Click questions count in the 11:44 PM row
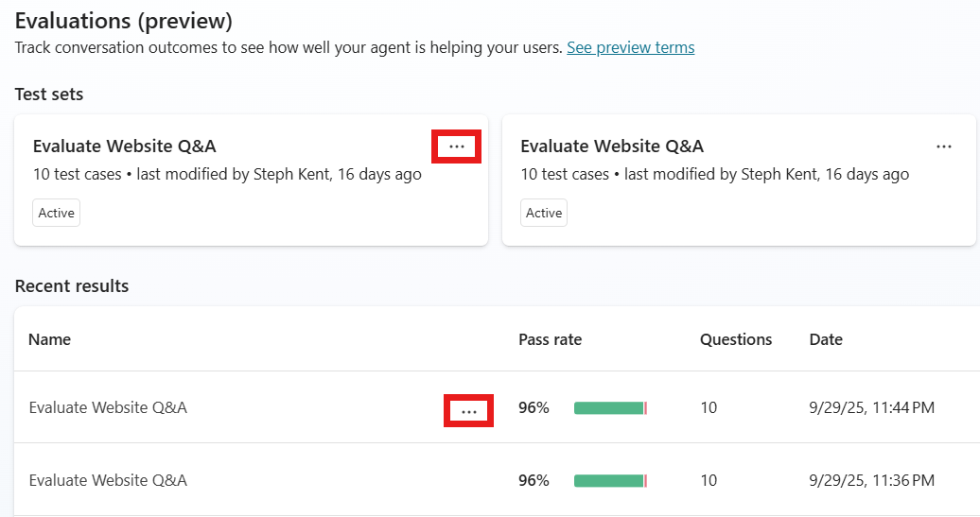Image resolution: width=980 pixels, height=517 pixels. 709,408
